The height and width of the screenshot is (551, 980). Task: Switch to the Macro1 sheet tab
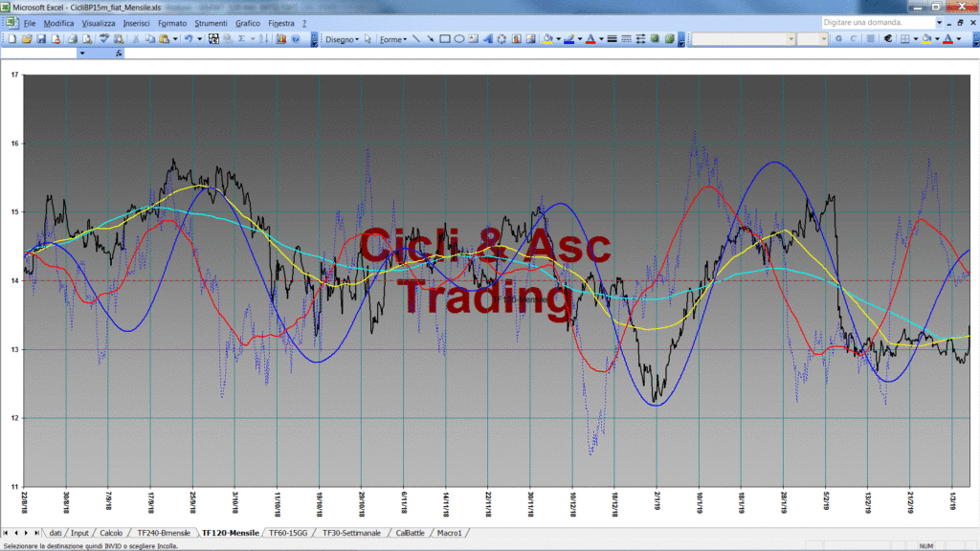(x=450, y=533)
